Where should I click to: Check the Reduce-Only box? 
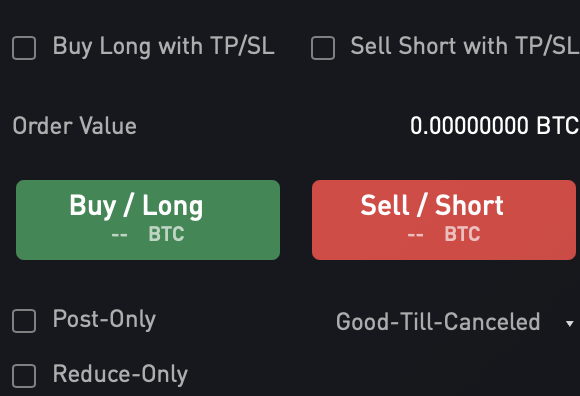24,376
